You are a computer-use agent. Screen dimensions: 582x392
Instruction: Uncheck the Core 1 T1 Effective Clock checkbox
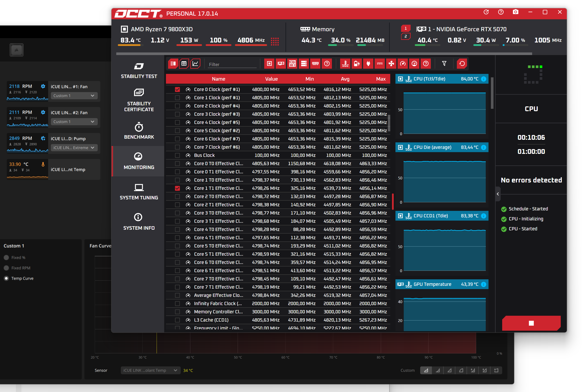(x=177, y=188)
